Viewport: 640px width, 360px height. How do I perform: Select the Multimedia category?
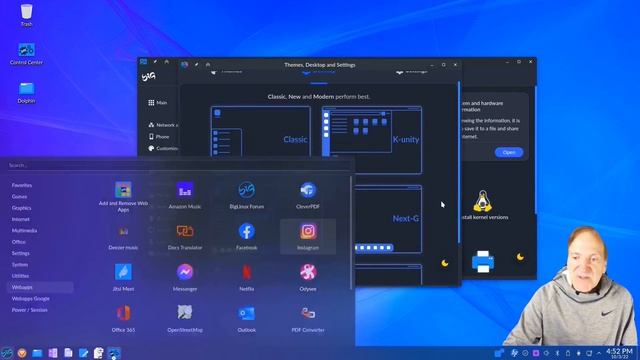pyautogui.click(x=24, y=231)
